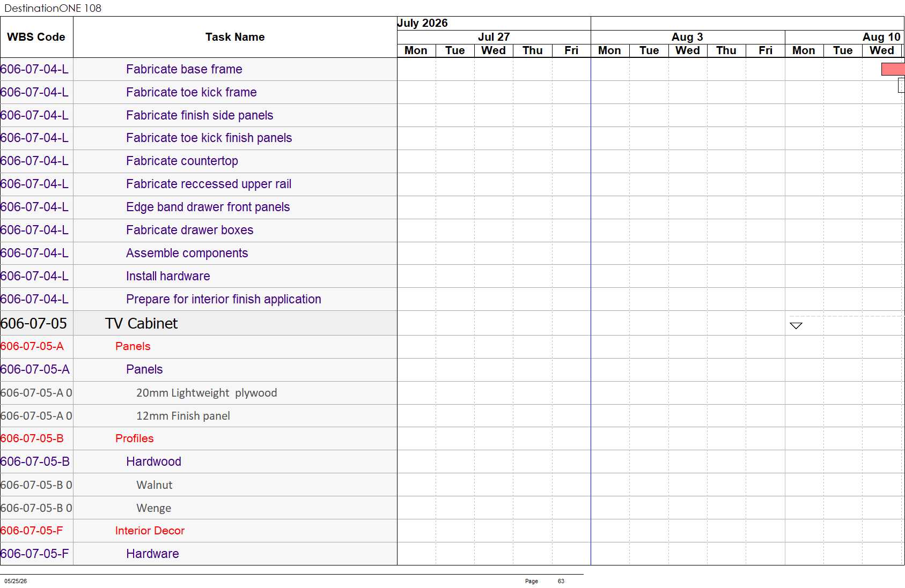Click the Wenge material row
905x588 pixels.
point(198,508)
